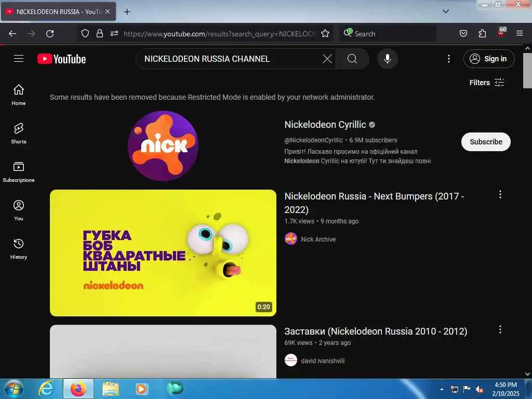Open Shorts in sidebar
532x399 pixels.
tap(19, 134)
